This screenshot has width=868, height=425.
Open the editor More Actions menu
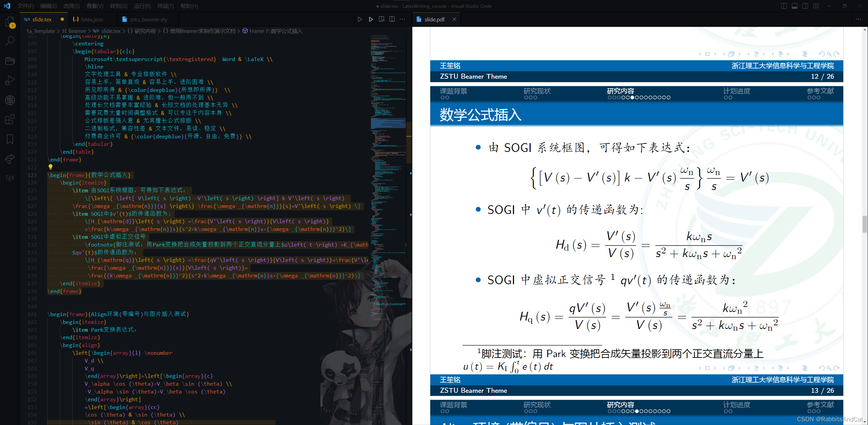click(403, 19)
